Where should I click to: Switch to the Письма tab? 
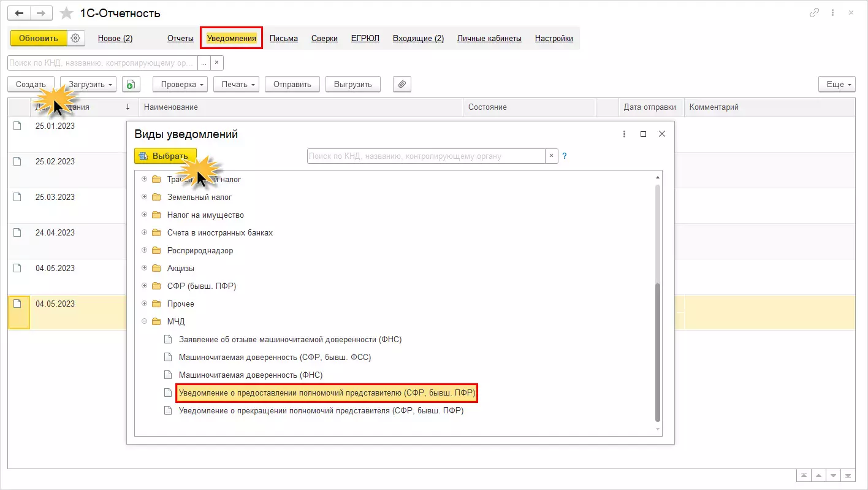[x=284, y=38]
